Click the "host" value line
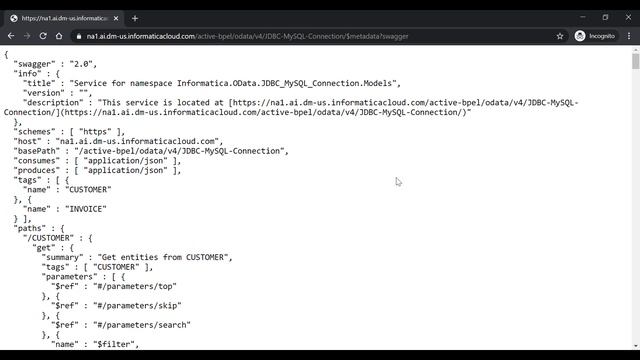Image resolution: width=640 pixels, height=360 pixels. [x=118, y=142]
